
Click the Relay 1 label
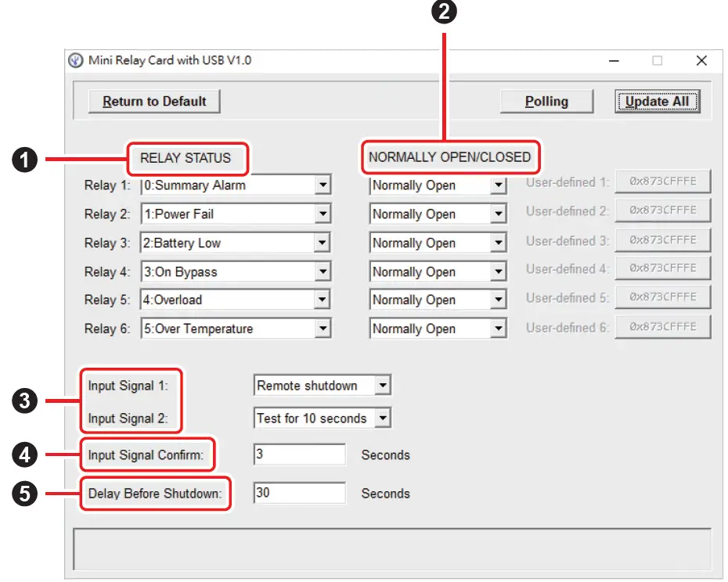[107, 185]
